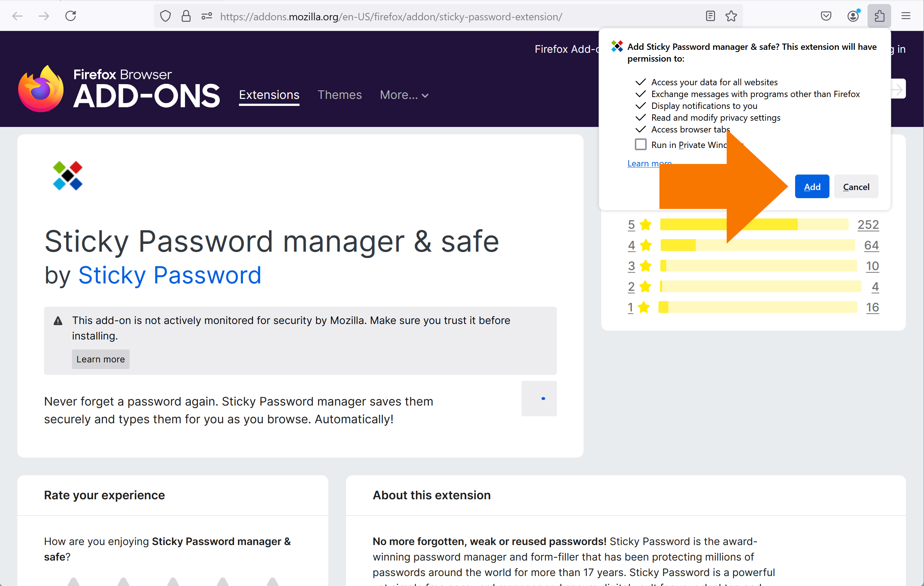
Task: Click the 1-star rating bar
Action: pos(758,307)
